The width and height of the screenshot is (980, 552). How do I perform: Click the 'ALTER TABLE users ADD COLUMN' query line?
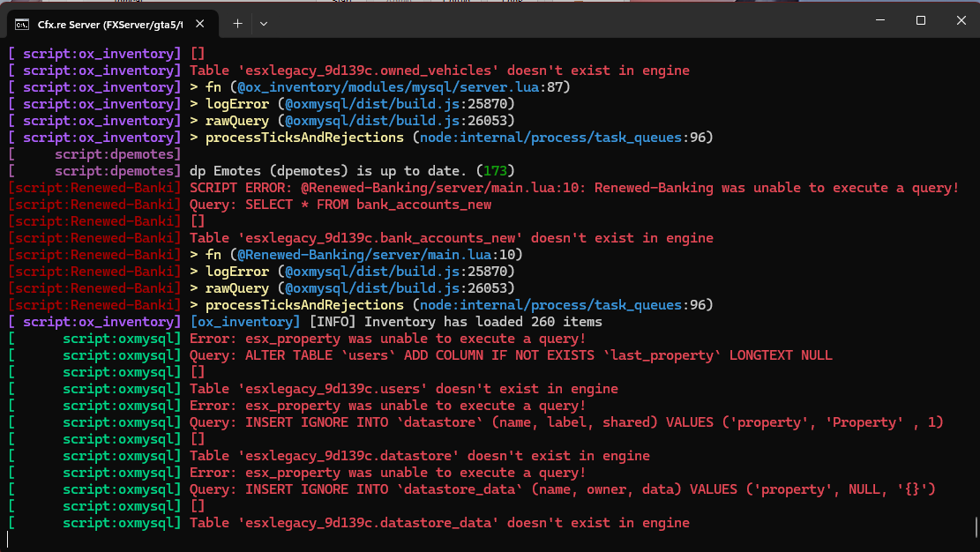tap(511, 355)
